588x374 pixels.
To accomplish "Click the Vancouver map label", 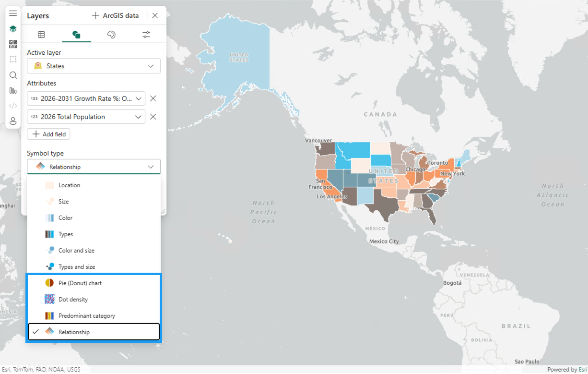I will [x=318, y=141].
